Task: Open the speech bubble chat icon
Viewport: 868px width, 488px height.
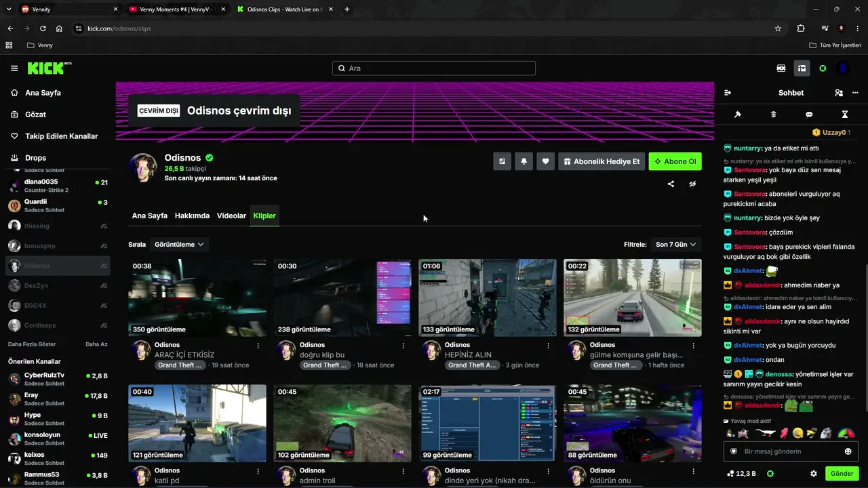Action: coord(809,115)
